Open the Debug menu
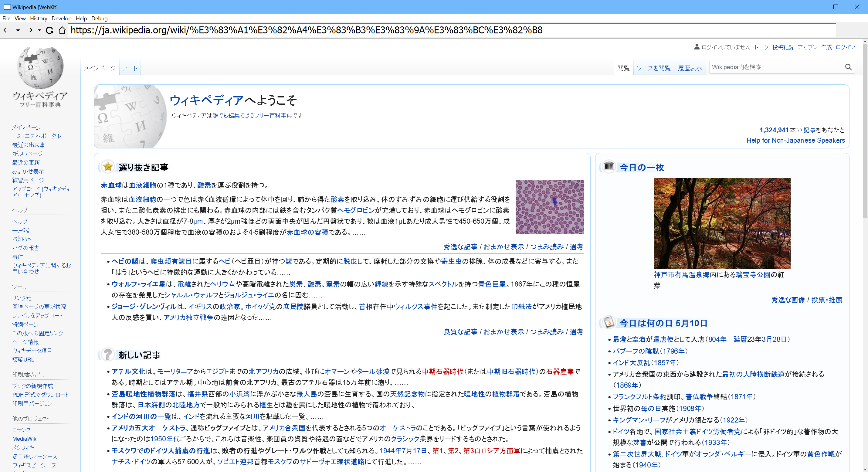This screenshot has width=868, height=472. (100, 19)
